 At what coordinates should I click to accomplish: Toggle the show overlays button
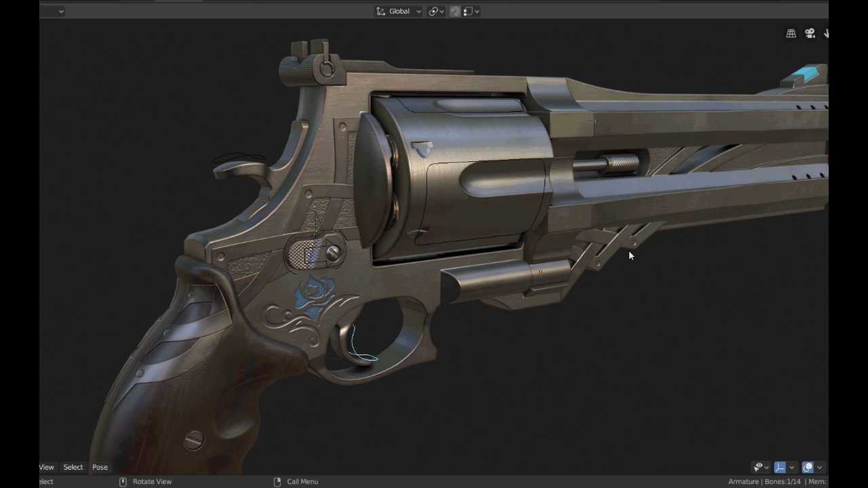(x=808, y=467)
